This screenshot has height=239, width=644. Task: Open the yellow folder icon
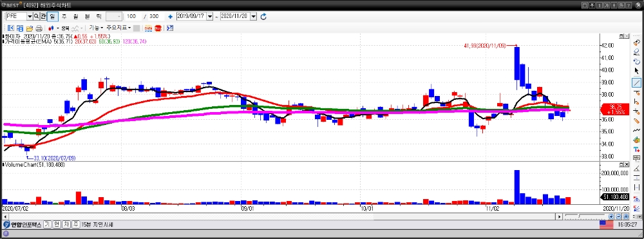tap(30, 28)
